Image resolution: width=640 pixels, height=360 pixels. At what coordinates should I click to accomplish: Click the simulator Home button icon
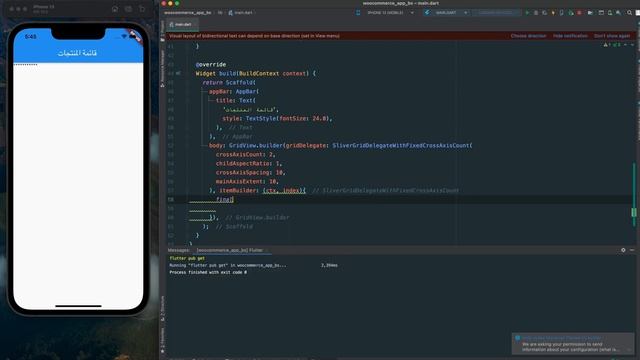(115, 9)
